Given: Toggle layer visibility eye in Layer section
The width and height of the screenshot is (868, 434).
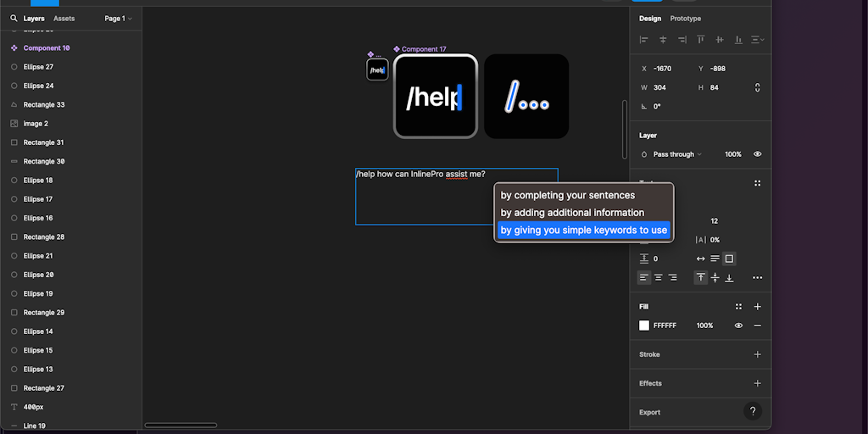Looking at the screenshot, I should (x=757, y=154).
